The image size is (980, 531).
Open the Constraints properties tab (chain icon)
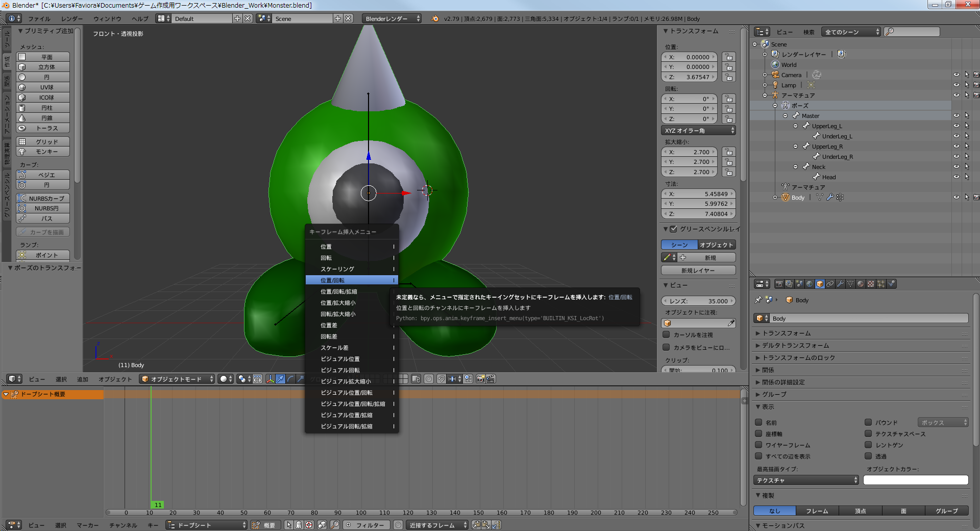click(x=830, y=284)
